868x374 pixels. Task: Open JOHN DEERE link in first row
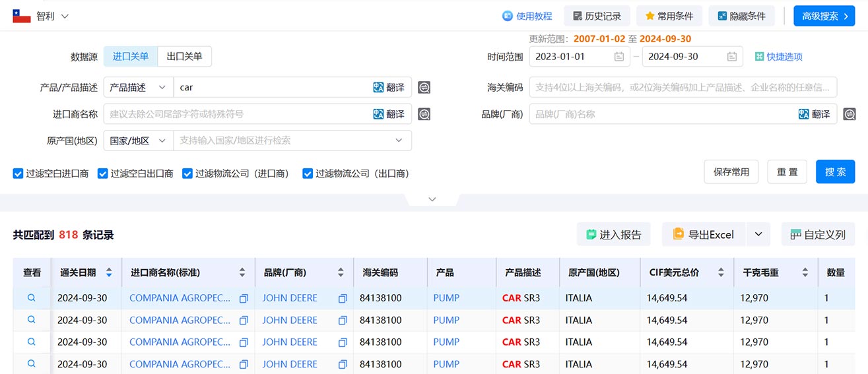[x=290, y=298]
